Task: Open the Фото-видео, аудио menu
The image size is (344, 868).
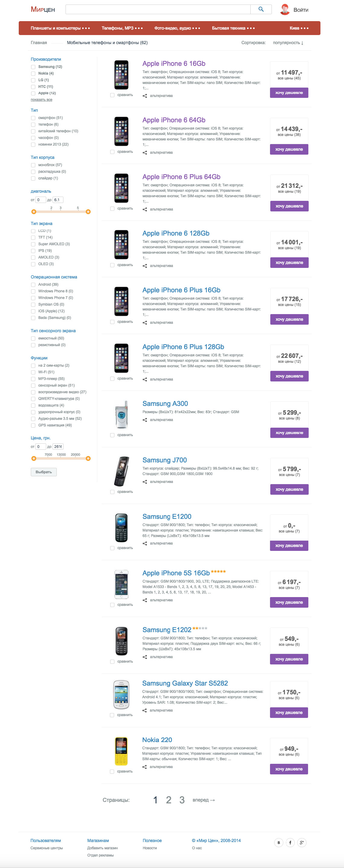Action: click(172, 28)
